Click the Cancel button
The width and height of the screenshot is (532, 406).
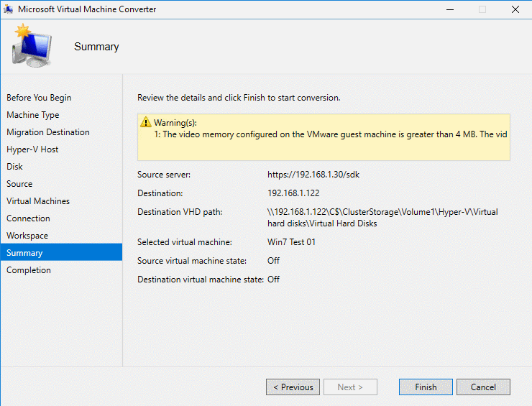[x=483, y=387]
